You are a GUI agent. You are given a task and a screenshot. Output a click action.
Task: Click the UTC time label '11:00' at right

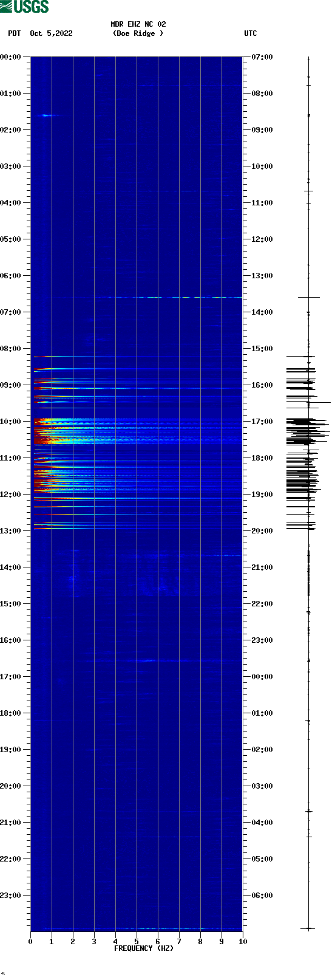point(262,203)
